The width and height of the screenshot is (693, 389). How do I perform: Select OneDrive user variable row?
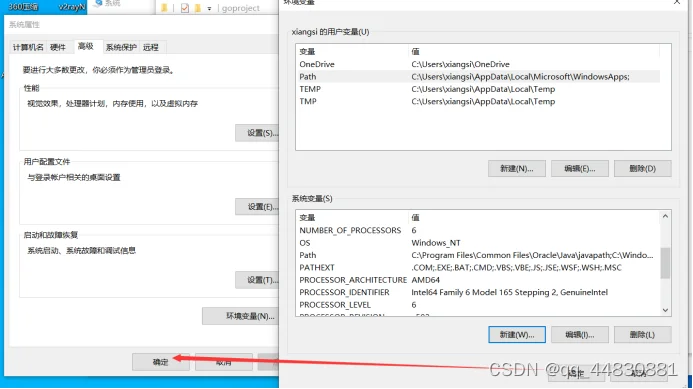point(478,64)
